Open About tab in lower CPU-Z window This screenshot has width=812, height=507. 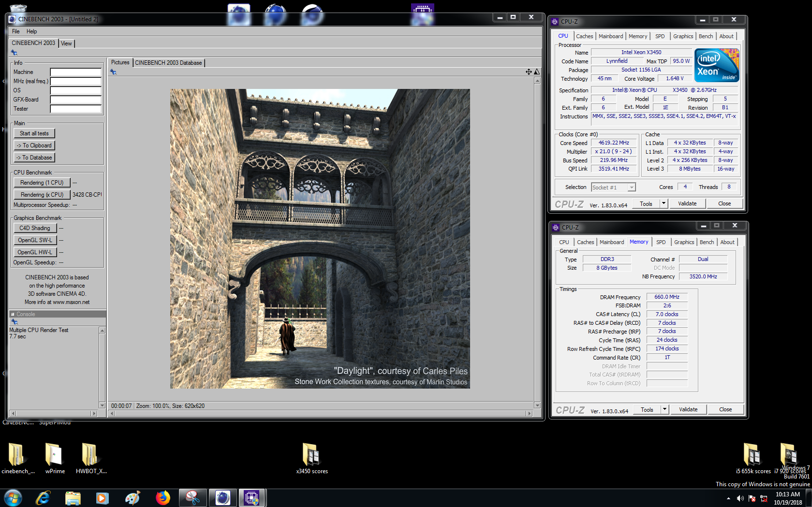[x=727, y=242]
